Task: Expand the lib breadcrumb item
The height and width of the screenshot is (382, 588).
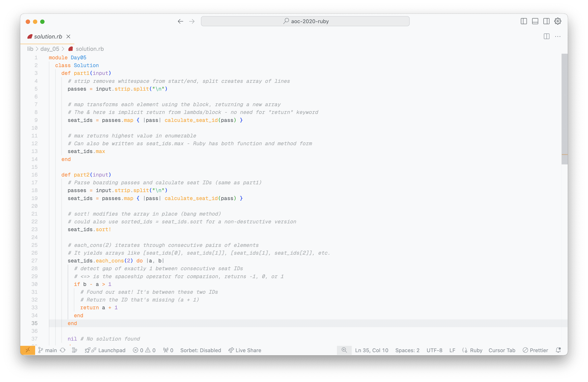Action: pyautogui.click(x=30, y=49)
